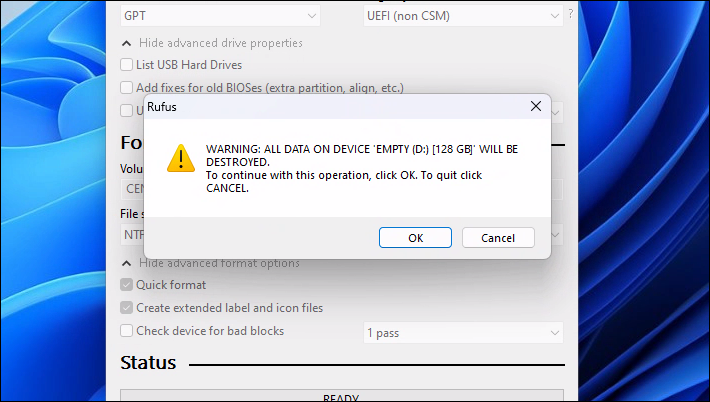Click the READY status progress bar
710x402 pixels.
pos(342,395)
